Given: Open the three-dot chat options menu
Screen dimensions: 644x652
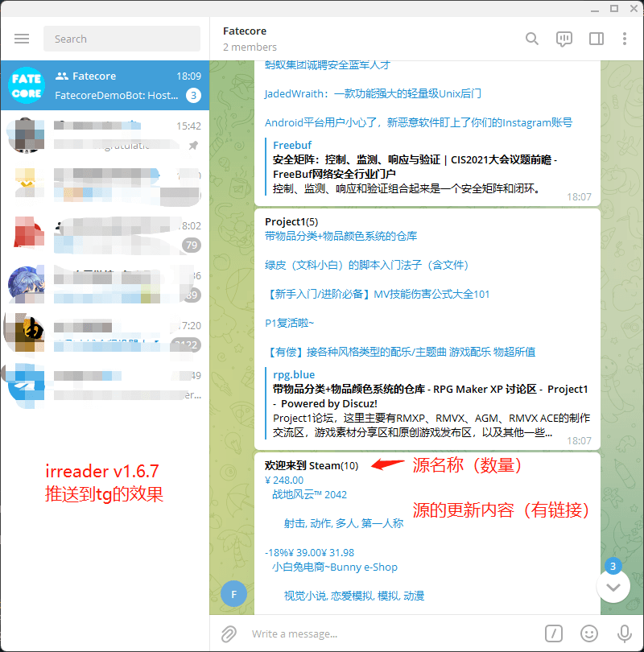Looking at the screenshot, I should click(625, 39).
